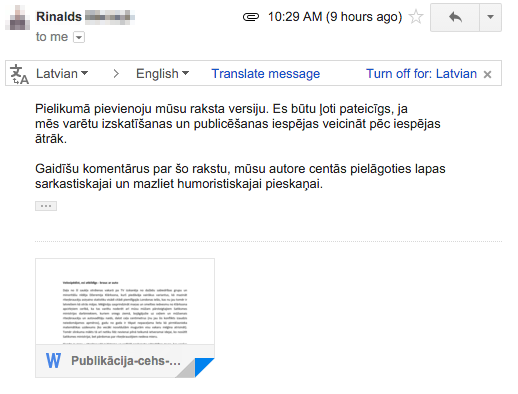The height and width of the screenshot is (394, 518).
Task: Click the sender's avatar picture
Action: 17,18
